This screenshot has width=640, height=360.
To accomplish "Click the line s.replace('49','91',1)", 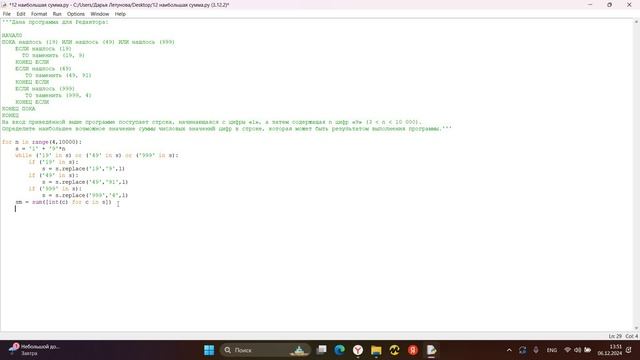I will (85, 182).
